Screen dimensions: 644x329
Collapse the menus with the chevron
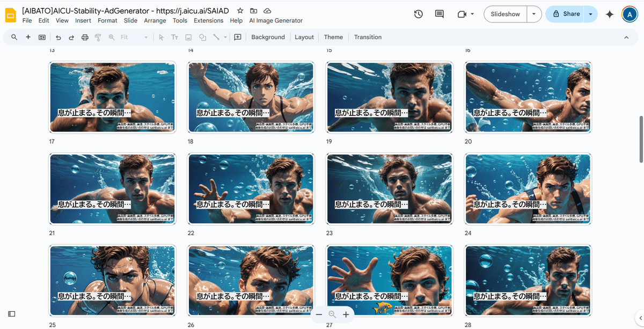626,37
